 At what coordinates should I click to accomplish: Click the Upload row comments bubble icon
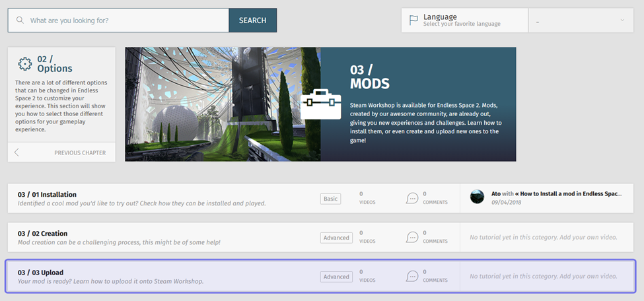point(412,276)
